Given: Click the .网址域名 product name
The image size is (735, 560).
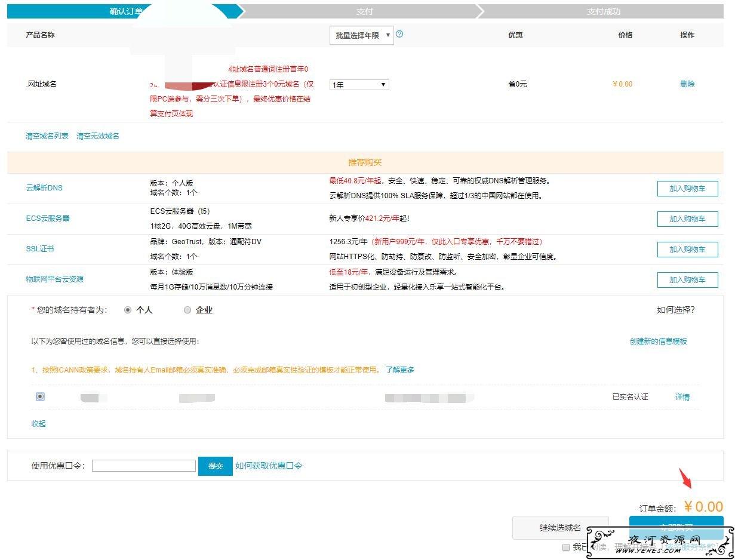Looking at the screenshot, I should click(41, 84).
